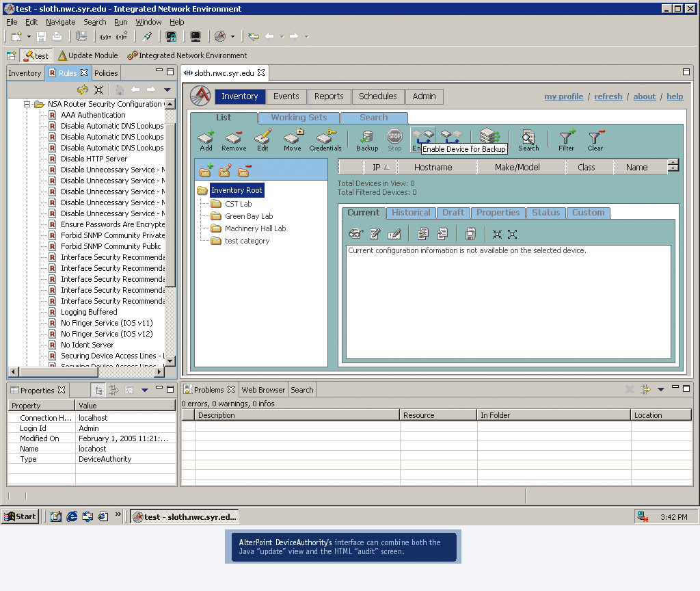Open the my profile link
Viewport: 700px width, 591px height.
click(563, 96)
